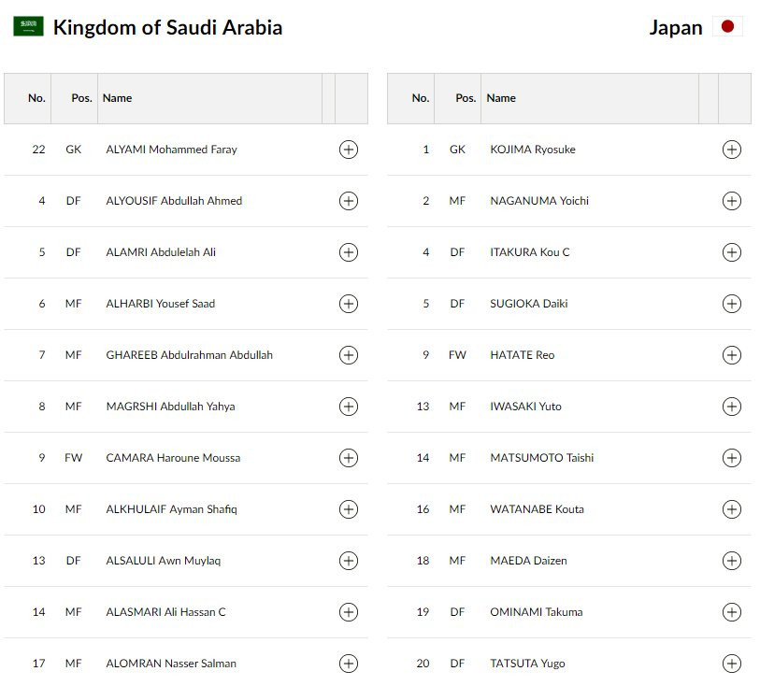Select the Japan team heading
Viewport: 760px width, 700px height.
tap(675, 27)
